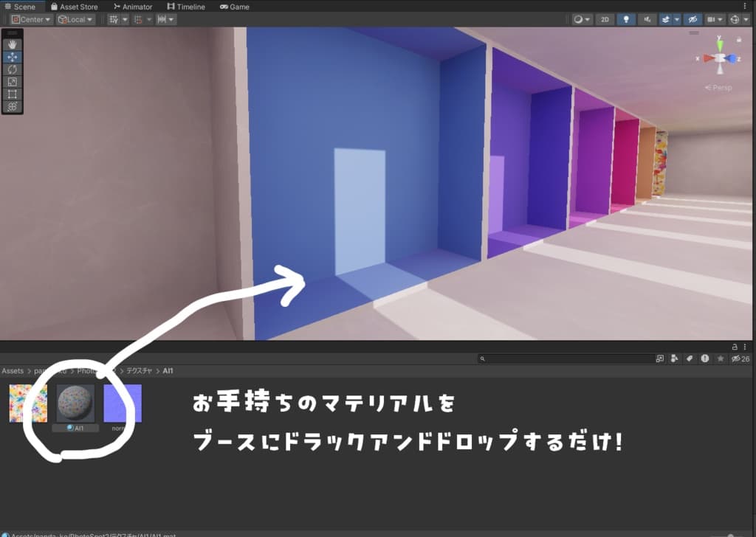
Task: Switch to the Game tab
Action: (x=235, y=7)
